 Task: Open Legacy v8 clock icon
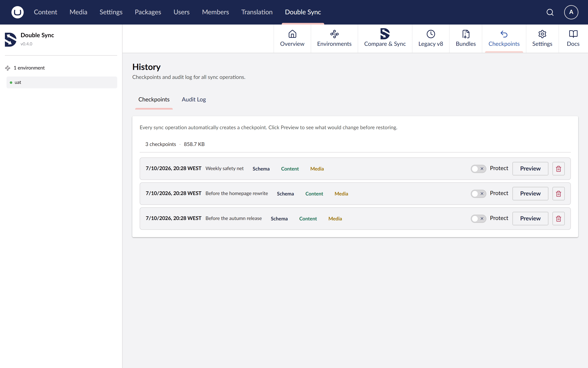[431, 34]
